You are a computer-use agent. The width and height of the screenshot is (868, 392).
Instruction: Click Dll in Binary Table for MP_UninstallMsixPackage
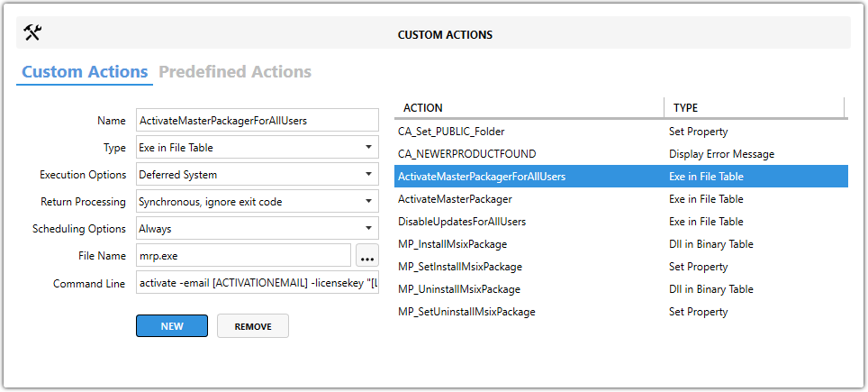(x=710, y=289)
